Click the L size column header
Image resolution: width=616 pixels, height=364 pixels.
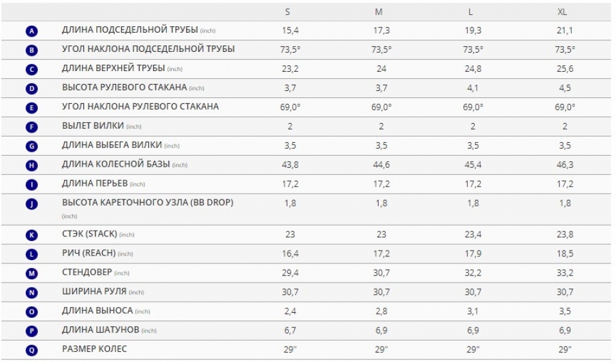470,12
